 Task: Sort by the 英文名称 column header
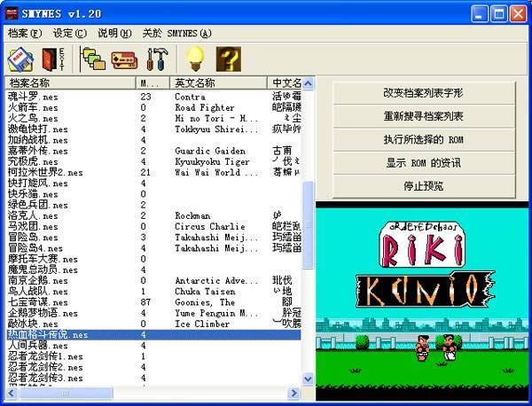218,82
